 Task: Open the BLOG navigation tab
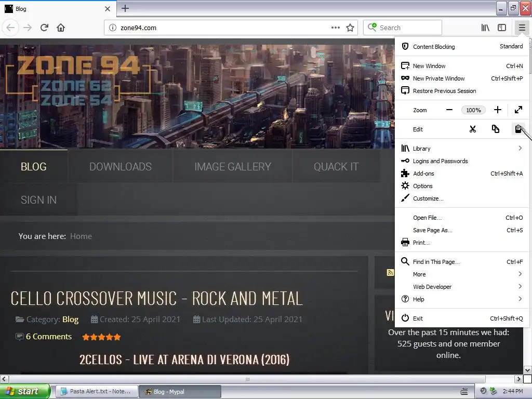(34, 166)
